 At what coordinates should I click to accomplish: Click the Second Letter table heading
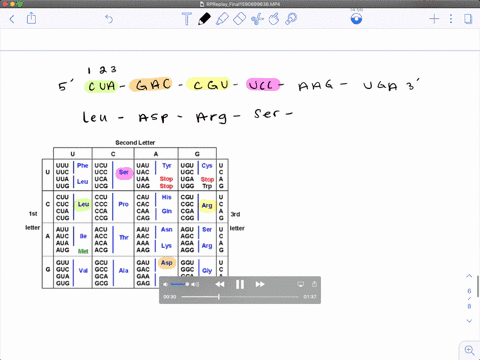[135, 143]
